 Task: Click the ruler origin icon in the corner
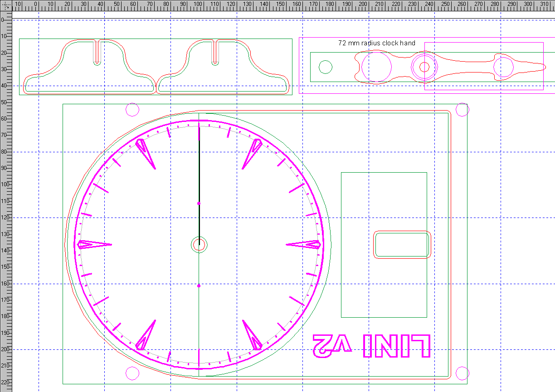coord(5,5)
